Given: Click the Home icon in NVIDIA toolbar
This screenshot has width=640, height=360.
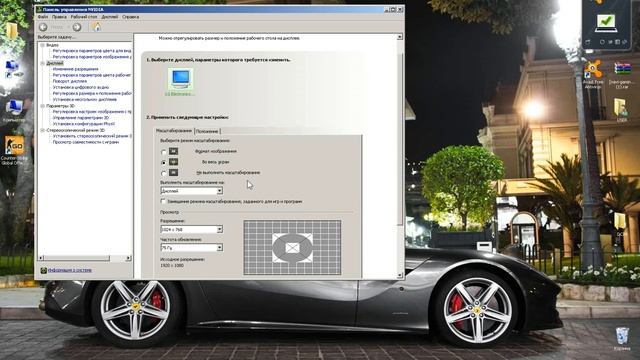Looking at the screenshot, I should click(x=96, y=27).
